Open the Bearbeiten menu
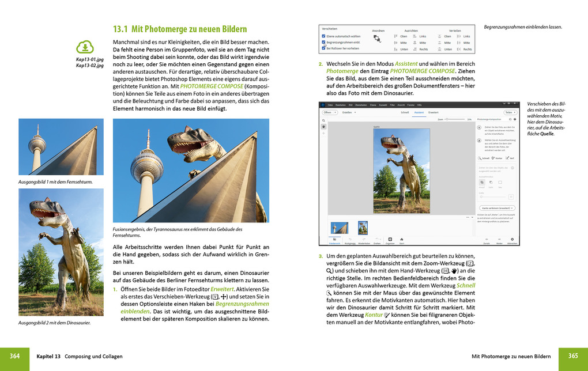The height and width of the screenshot is (371, 588). [x=341, y=105]
